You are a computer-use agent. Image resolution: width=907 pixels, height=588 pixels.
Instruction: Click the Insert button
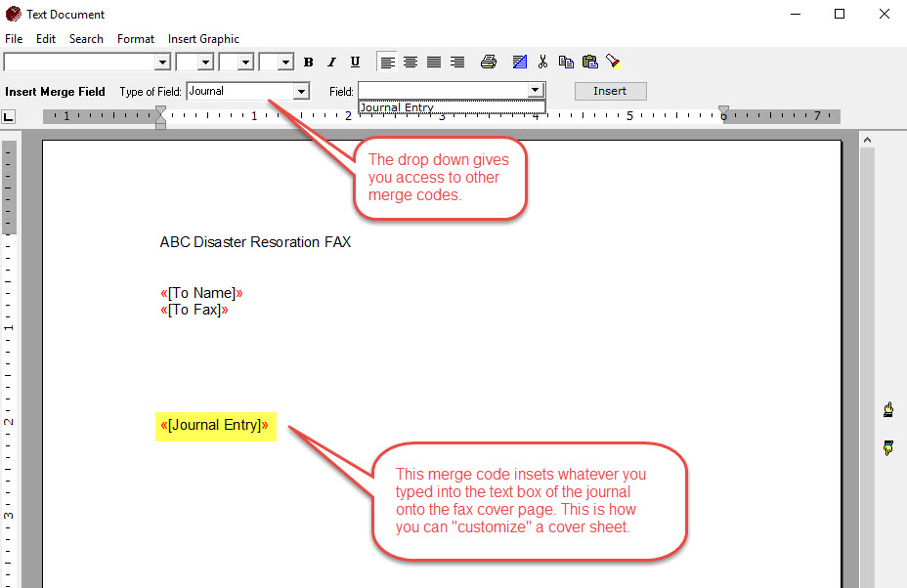(610, 91)
